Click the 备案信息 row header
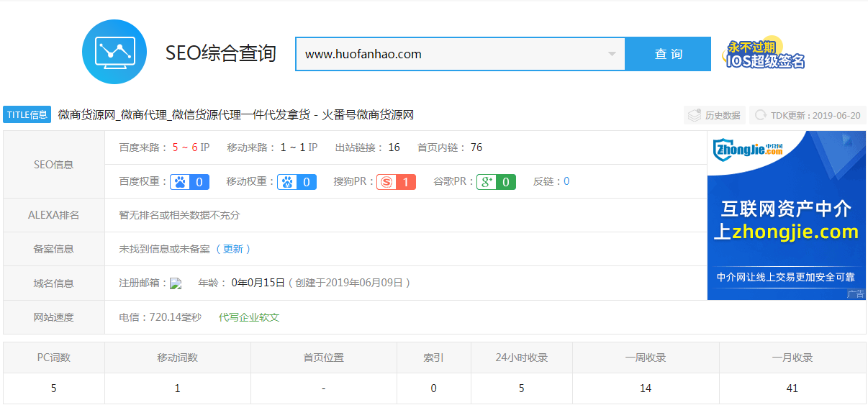This screenshot has width=868, height=405. (x=54, y=249)
